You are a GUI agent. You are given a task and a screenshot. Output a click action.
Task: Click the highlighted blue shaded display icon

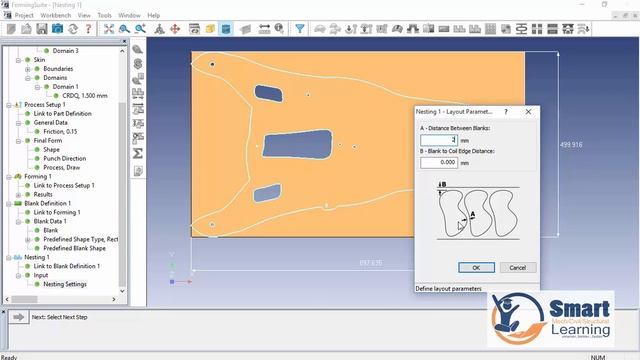click(x=226, y=29)
